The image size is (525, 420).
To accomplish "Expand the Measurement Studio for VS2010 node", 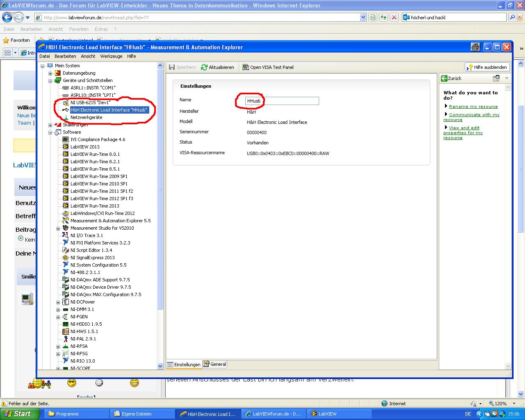I will [x=58, y=228].
